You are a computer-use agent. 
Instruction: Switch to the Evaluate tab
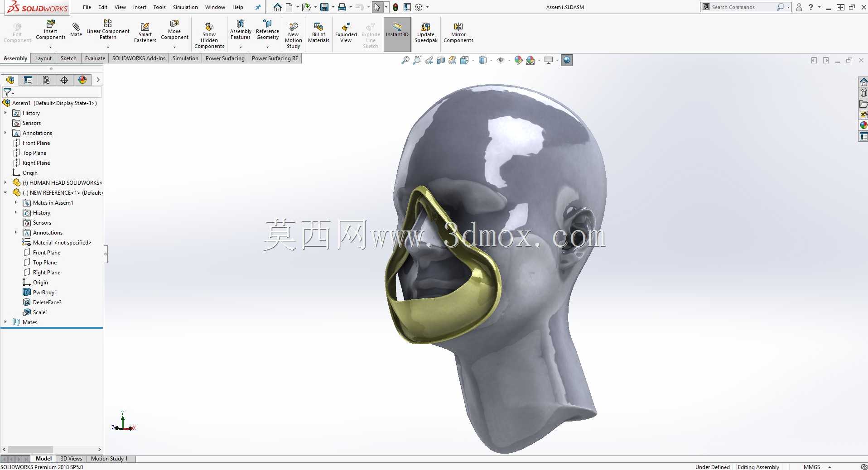95,58
